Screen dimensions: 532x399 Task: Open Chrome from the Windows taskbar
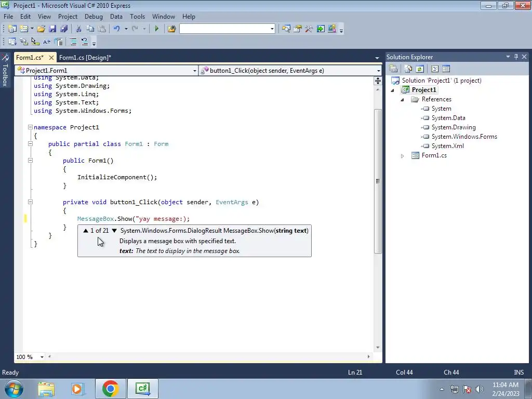click(x=110, y=389)
